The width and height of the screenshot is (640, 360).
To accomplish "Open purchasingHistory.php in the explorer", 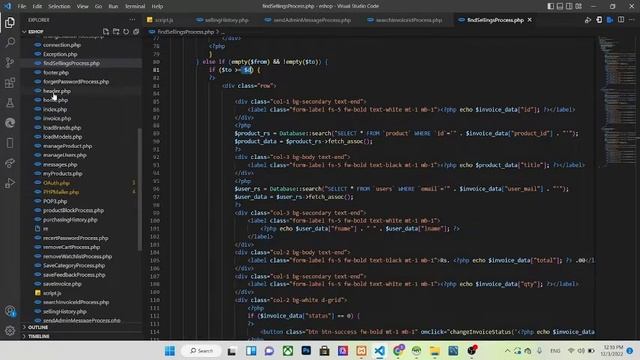I will 70,220.
